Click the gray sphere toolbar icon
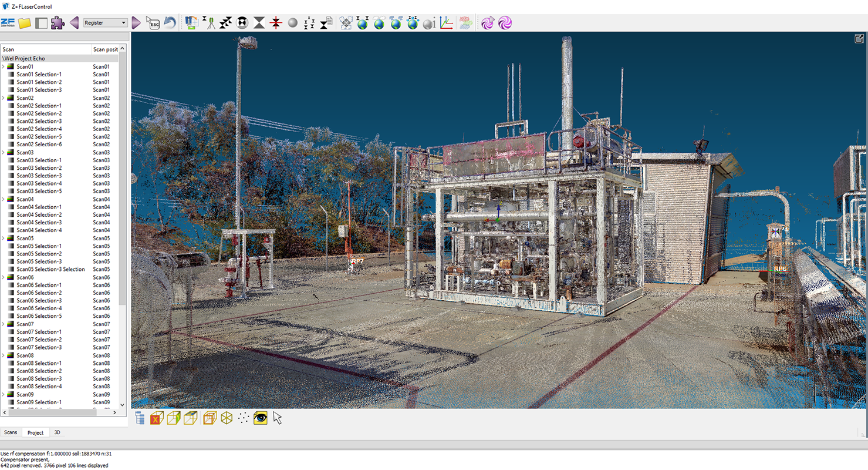The image size is (868, 470). coord(293,23)
